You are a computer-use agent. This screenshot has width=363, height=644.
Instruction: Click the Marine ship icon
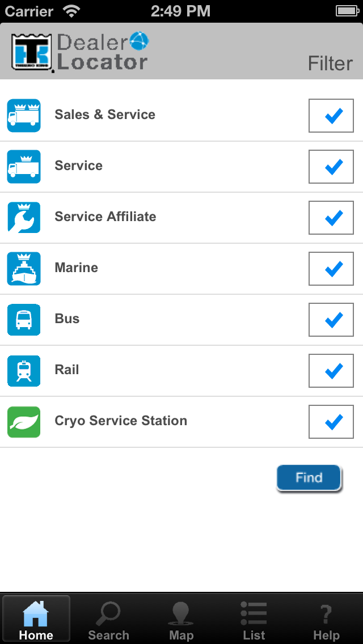pos(24,269)
